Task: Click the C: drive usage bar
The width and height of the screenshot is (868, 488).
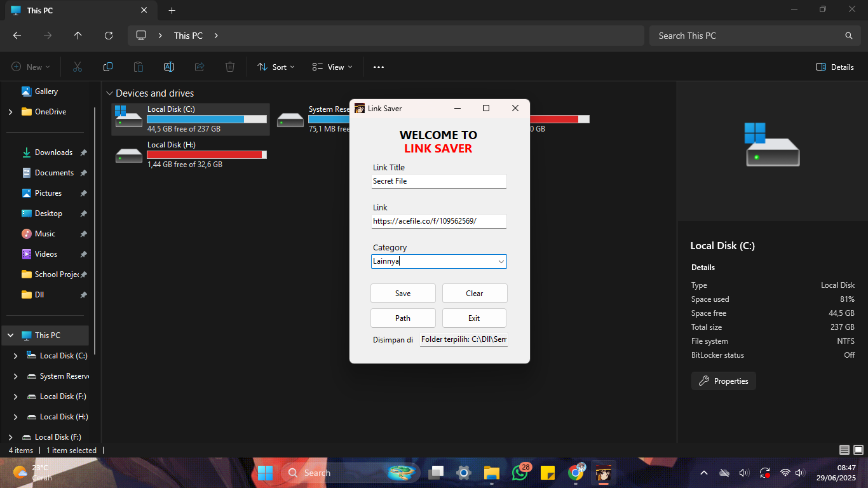Action: [206, 119]
